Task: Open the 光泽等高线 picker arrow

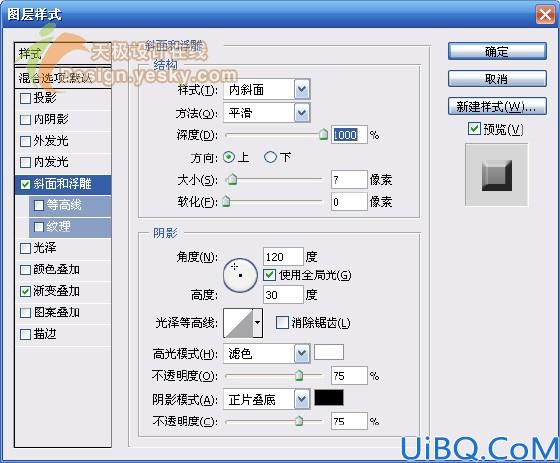Action: (258, 323)
